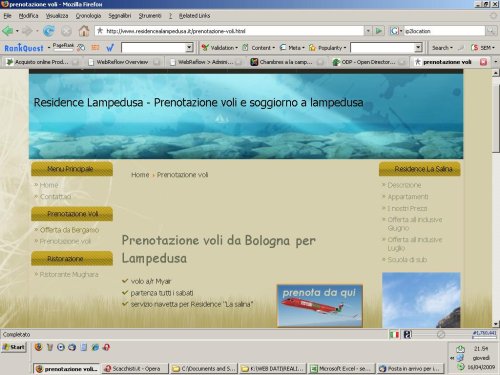This screenshot has height=375, width=500.
Task: Open the I nostri Prezzi link
Action: [x=407, y=208]
